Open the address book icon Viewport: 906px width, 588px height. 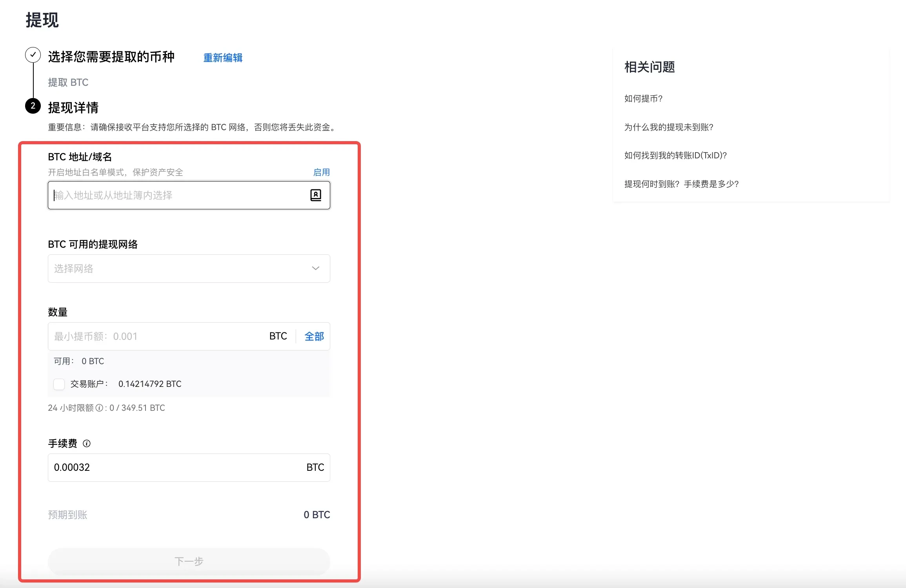(x=315, y=195)
